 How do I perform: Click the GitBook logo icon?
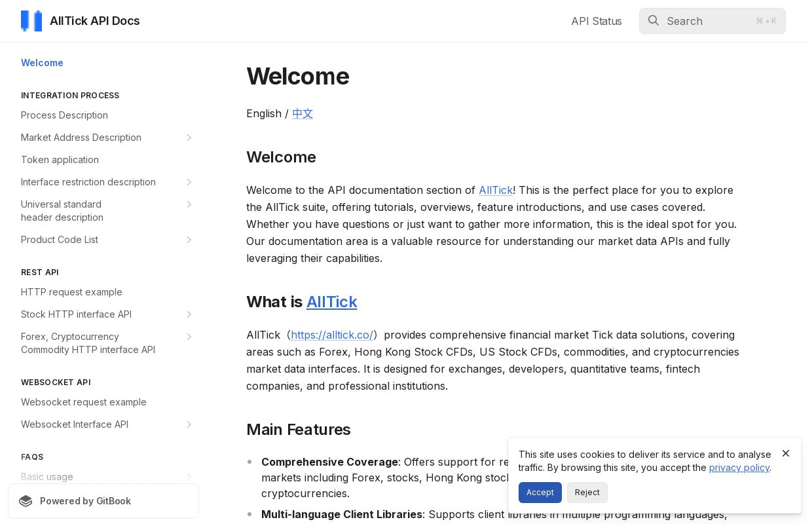(x=26, y=501)
